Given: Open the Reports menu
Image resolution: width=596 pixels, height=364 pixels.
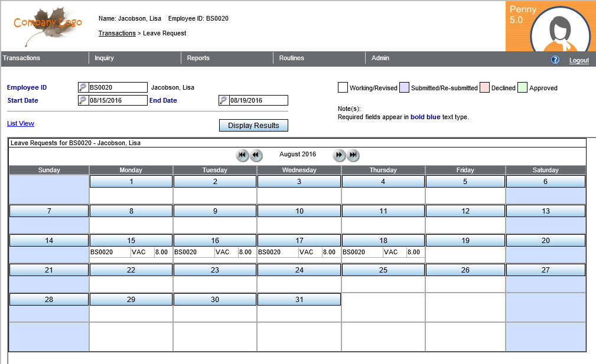Looking at the screenshot, I should pyautogui.click(x=198, y=58).
